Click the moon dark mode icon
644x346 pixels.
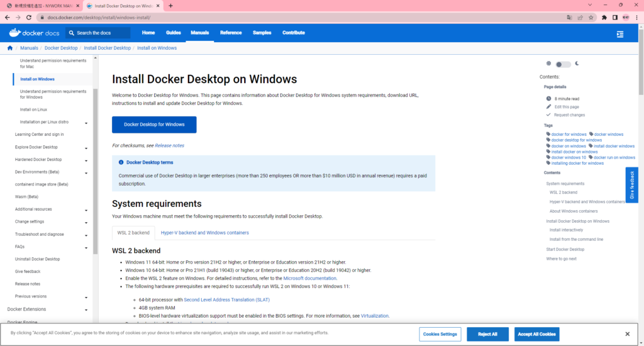coord(577,64)
